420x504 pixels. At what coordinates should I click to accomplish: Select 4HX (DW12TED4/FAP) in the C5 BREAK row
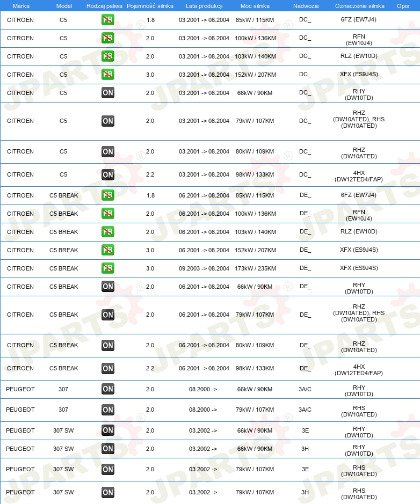(x=359, y=370)
